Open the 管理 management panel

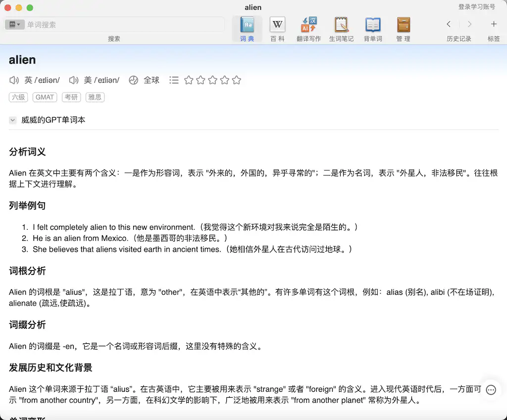point(403,28)
